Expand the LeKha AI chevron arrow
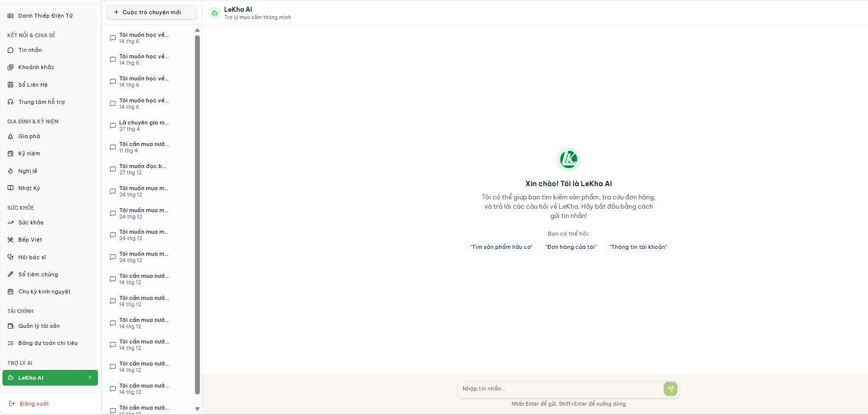Viewport: 868px width, 415px height. tap(90, 378)
